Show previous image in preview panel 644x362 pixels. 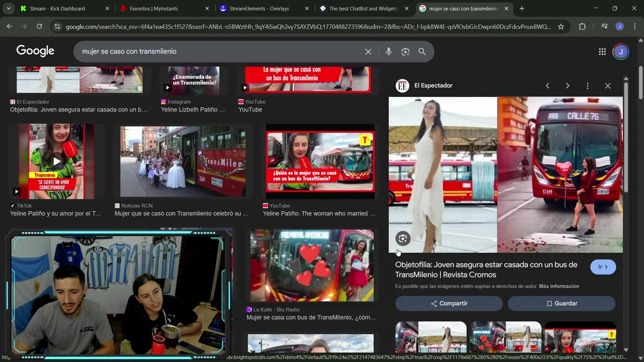tap(547, 85)
